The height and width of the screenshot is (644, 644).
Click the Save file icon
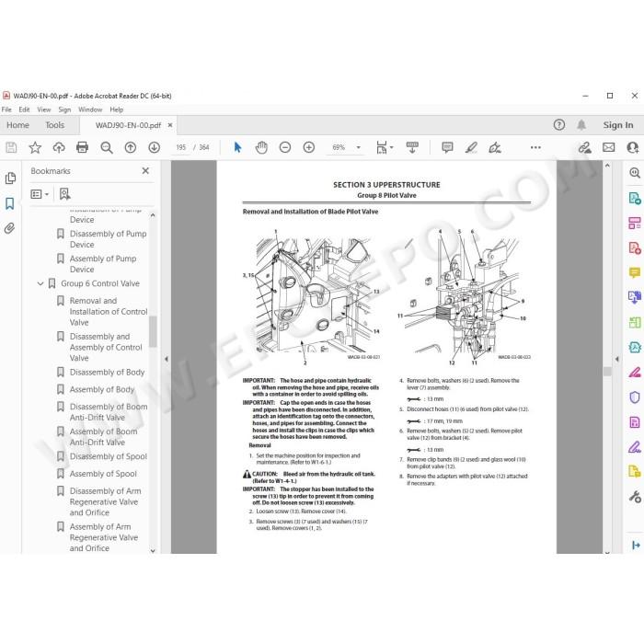pos(11,147)
